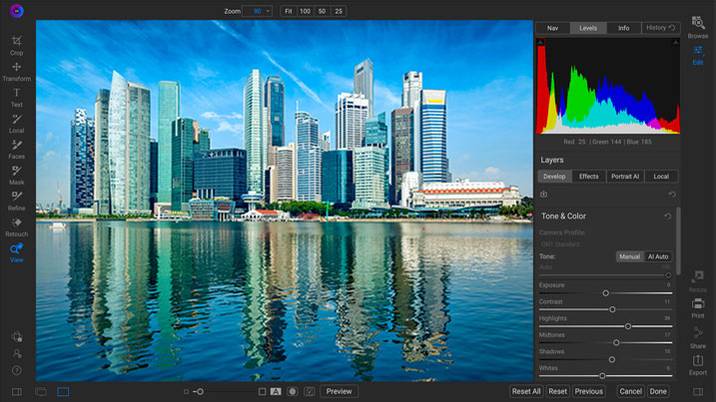Image resolution: width=716 pixels, height=402 pixels.
Task: Pick the Mask tool
Action: (16, 174)
